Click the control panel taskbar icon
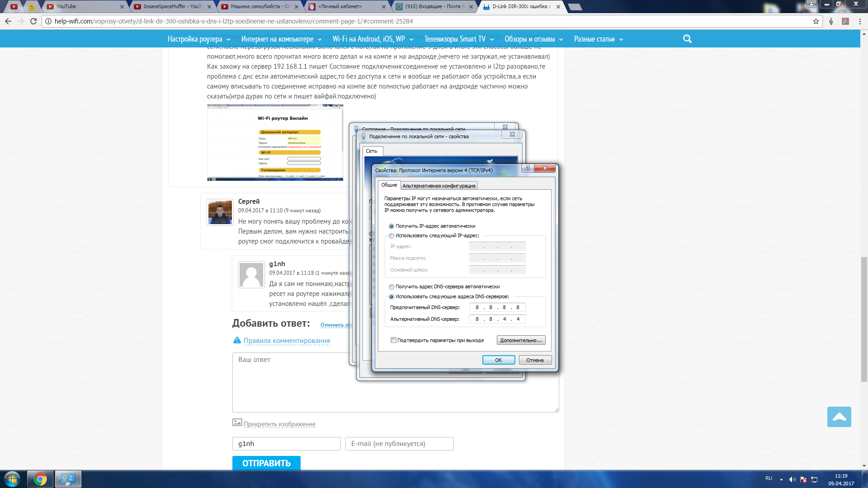 tap(68, 479)
